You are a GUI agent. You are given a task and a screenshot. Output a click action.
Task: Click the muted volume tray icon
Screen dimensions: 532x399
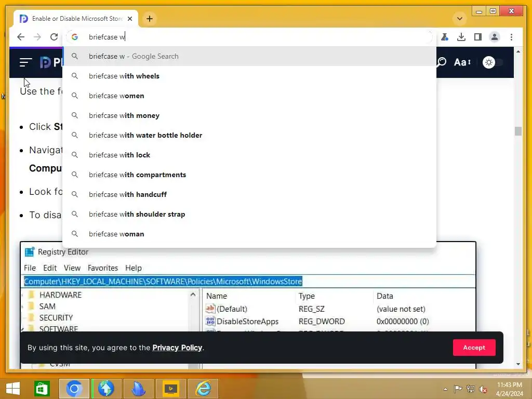point(483,389)
